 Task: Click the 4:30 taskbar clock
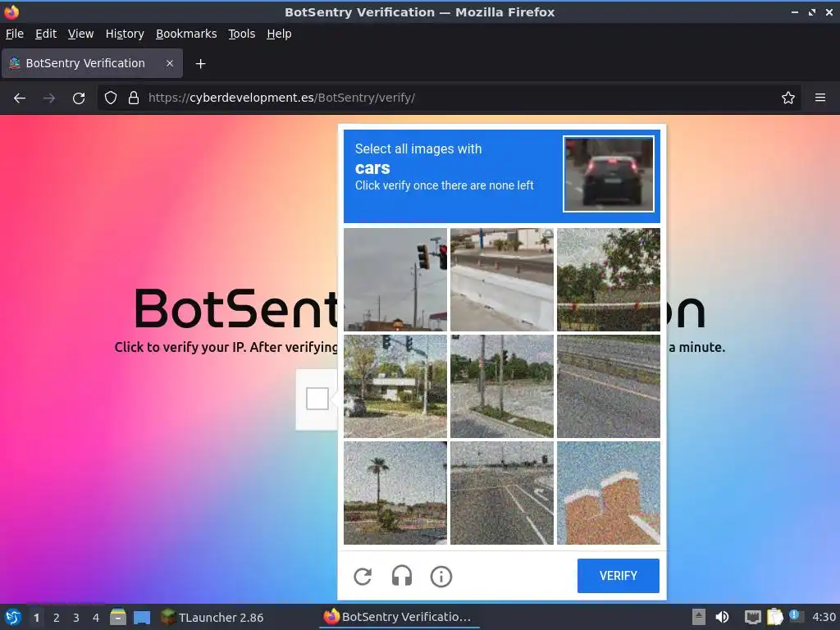[x=824, y=617]
